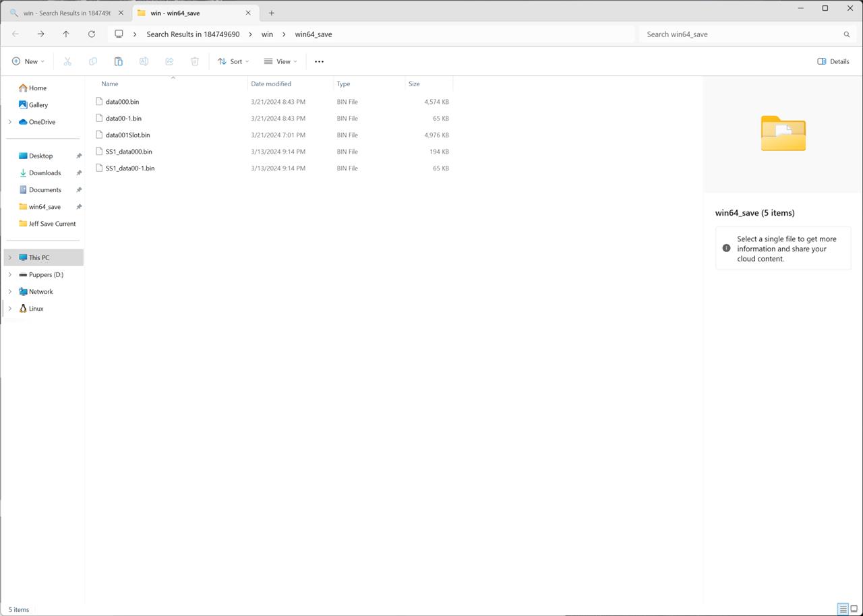Open the Sort dropdown menu

tap(233, 61)
